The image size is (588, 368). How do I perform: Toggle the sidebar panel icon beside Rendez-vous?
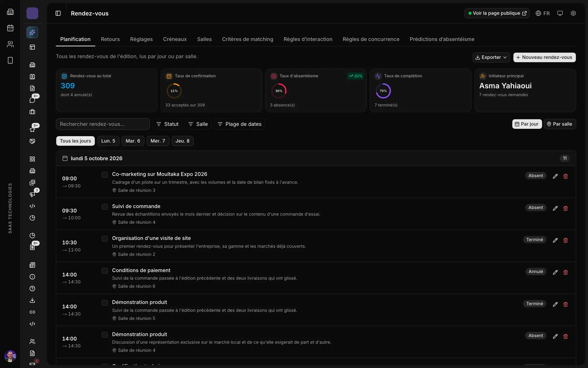(x=58, y=13)
